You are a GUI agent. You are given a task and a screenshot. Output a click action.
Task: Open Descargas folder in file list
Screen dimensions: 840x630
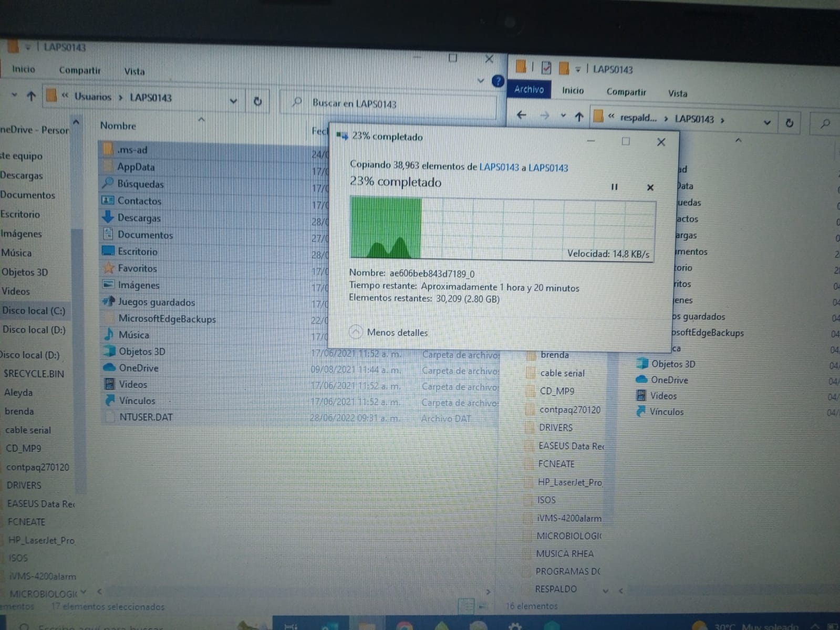[x=139, y=218]
